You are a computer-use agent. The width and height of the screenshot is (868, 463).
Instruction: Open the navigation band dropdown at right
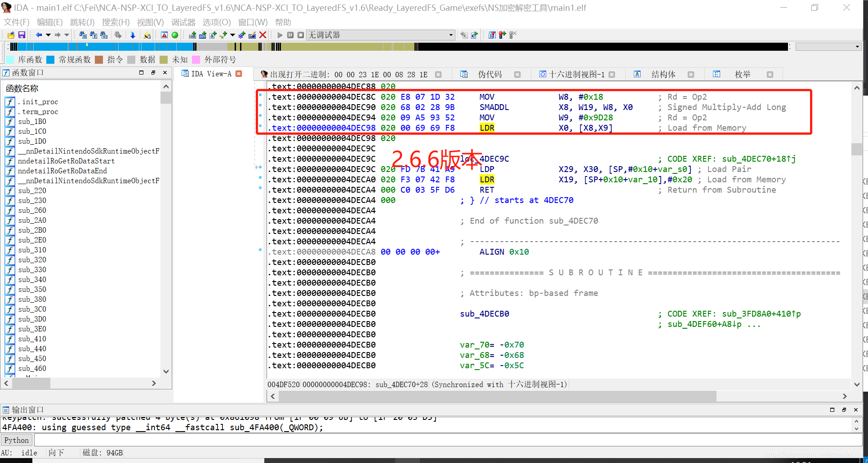pyautogui.click(x=857, y=47)
